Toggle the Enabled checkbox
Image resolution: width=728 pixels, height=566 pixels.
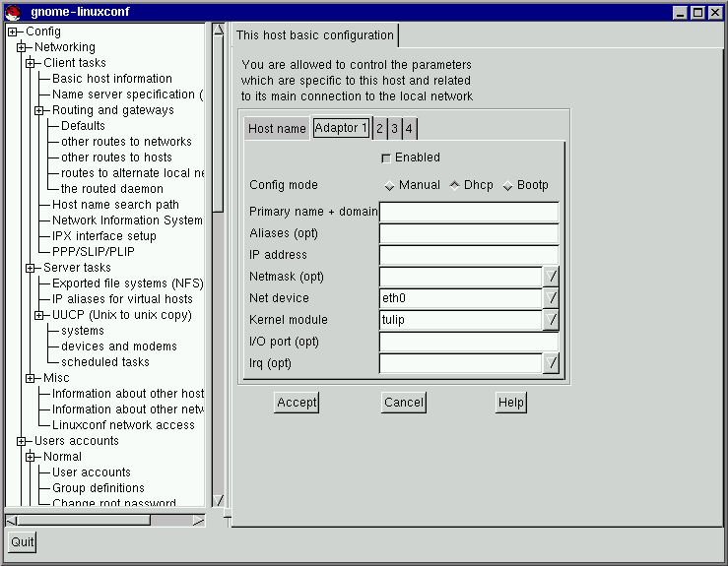[386, 157]
